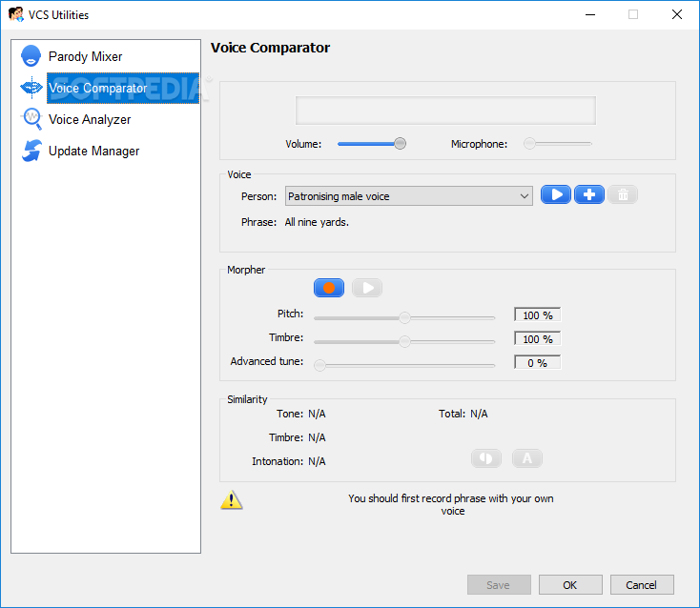Click the Pitch 100 % value field

coord(538,315)
